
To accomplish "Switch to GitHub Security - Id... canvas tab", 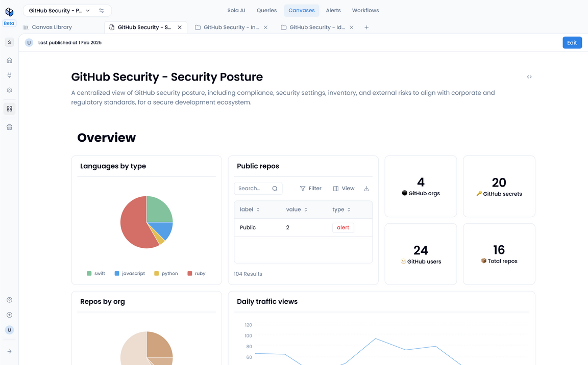I will point(317,28).
